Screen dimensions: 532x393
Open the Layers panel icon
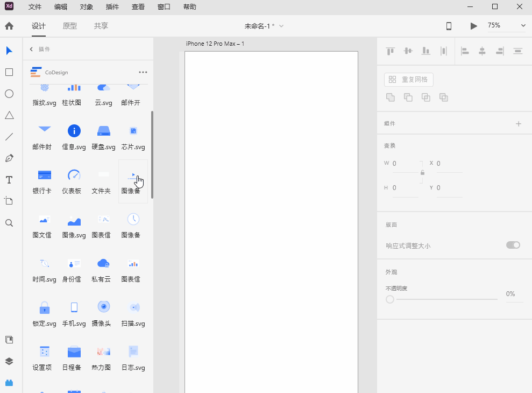[x=9, y=361]
